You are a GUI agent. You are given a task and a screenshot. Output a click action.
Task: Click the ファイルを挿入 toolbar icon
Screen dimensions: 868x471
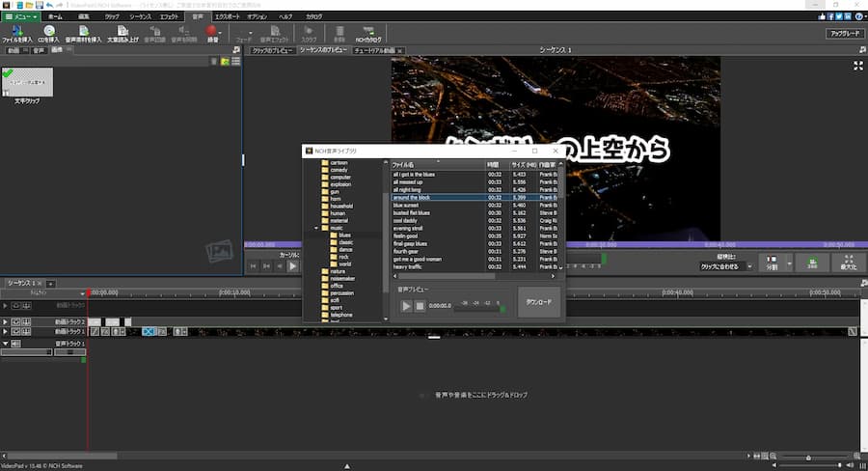[x=18, y=31]
